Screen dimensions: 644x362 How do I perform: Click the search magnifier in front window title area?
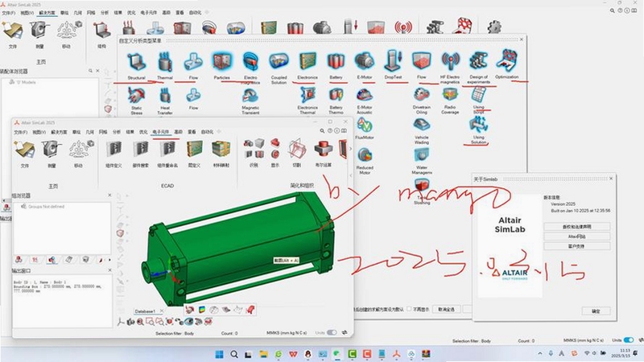[322, 131]
